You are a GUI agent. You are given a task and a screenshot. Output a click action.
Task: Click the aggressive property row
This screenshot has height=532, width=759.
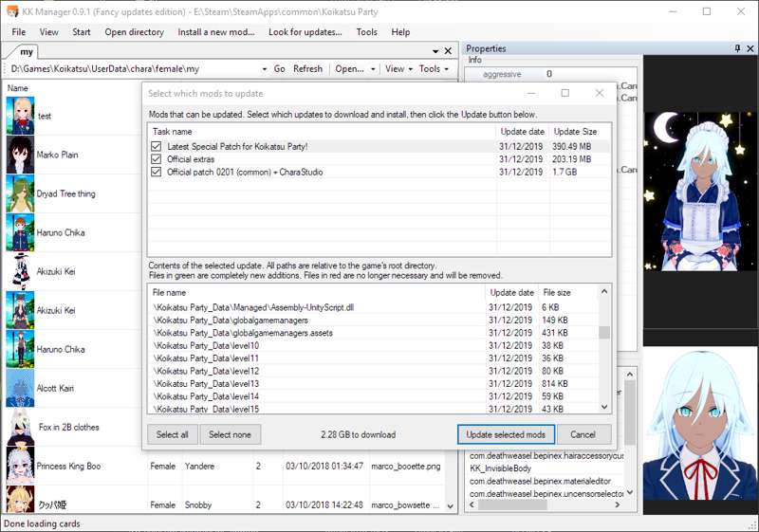click(x=549, y=74)
